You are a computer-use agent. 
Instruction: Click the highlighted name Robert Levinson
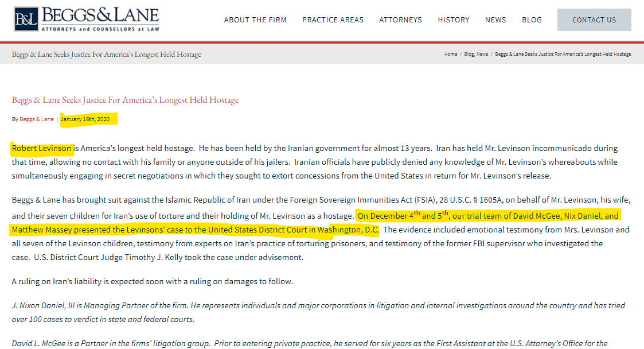41,149
